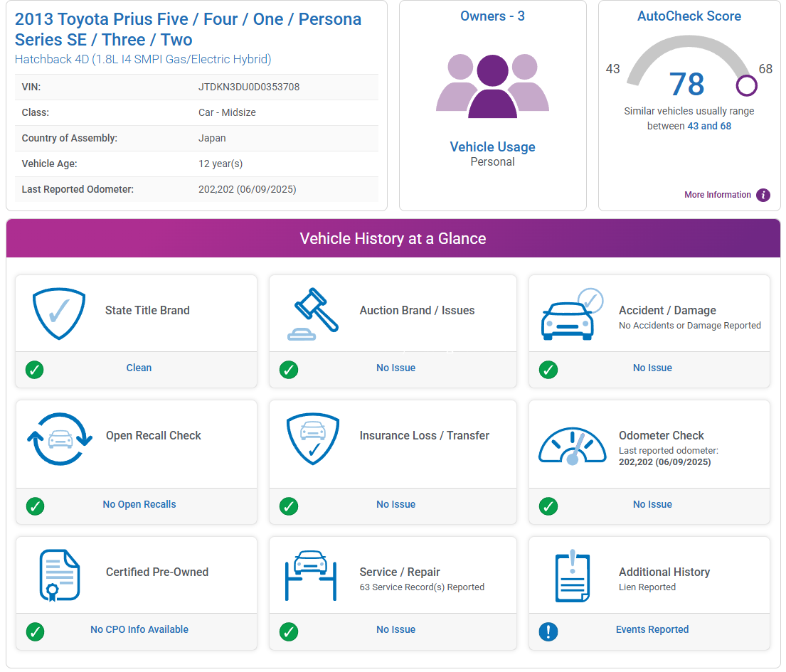The height and width of the screenshot is (672, 786).
Task: Click the More Information info icon
Action: [763, 195]
